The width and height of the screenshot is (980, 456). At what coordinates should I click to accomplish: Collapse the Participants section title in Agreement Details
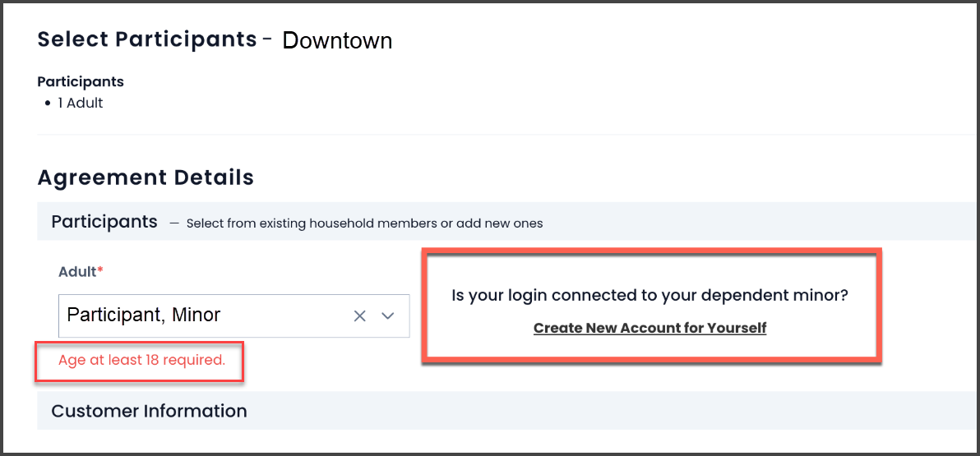104,222
